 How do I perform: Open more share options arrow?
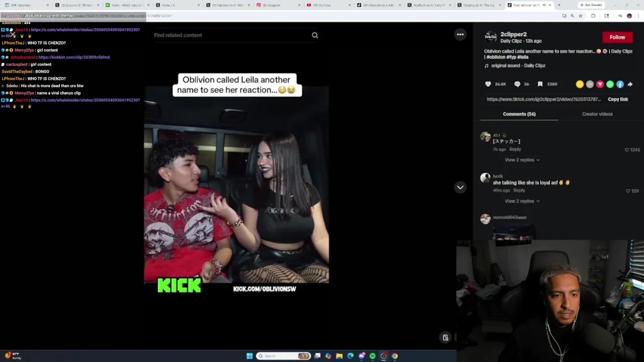[x=630, y=84]
